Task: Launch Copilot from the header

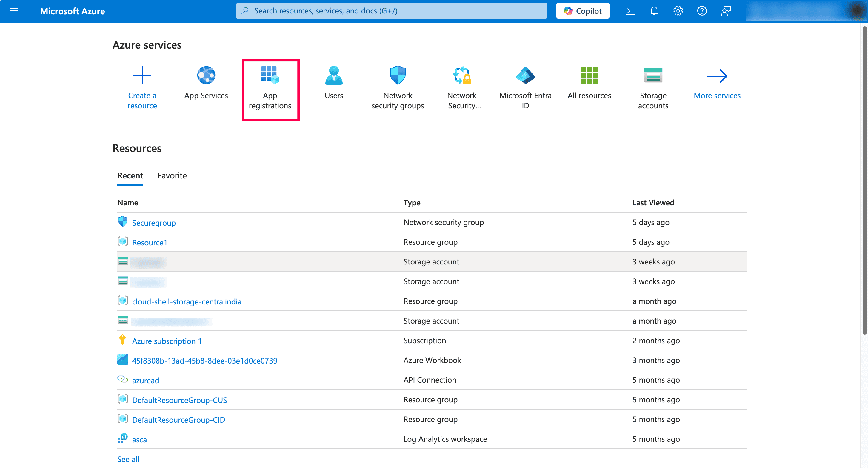Action: pyautogui.click(x=583, y=11)
